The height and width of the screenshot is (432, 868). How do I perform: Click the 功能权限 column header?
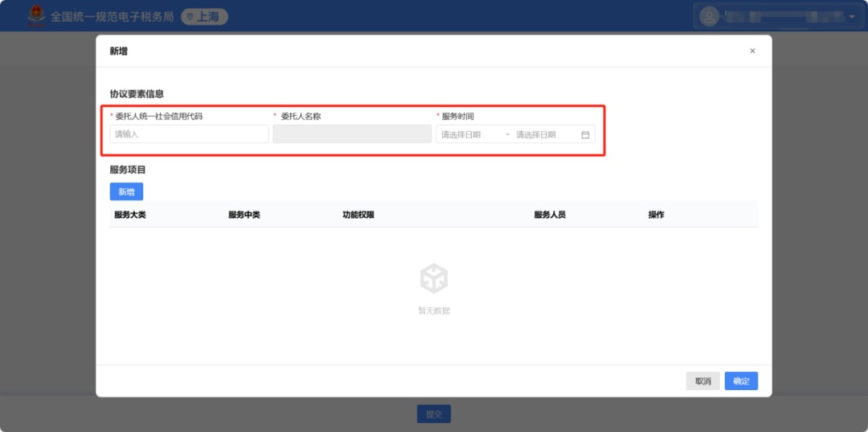point(358,215)
